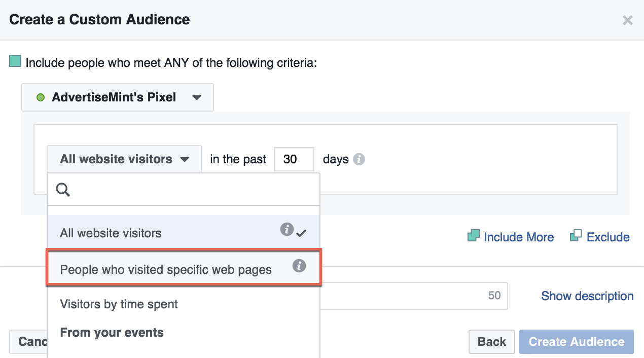Choose Visitors by time spent option
Screen dimensions: 644x358
tap(119, 304)
